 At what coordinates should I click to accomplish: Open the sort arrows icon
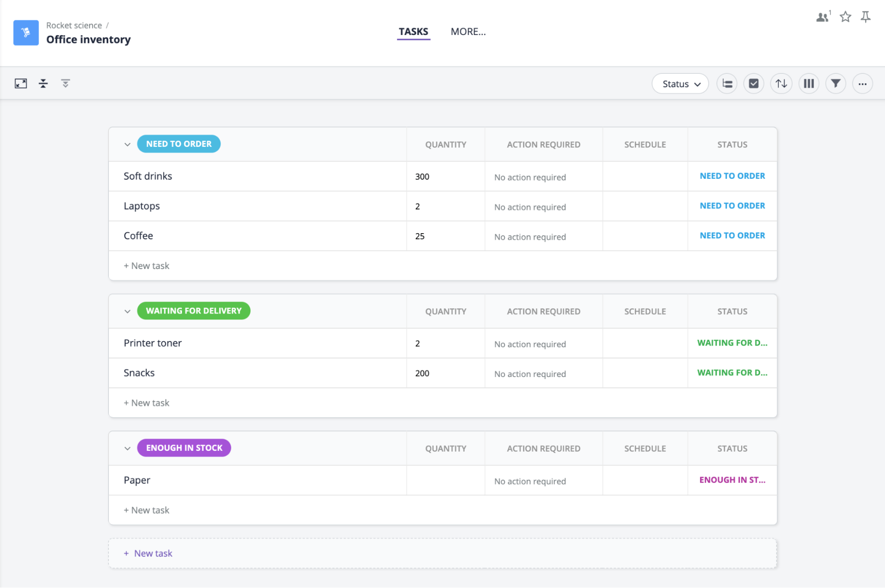pos(781,84)
